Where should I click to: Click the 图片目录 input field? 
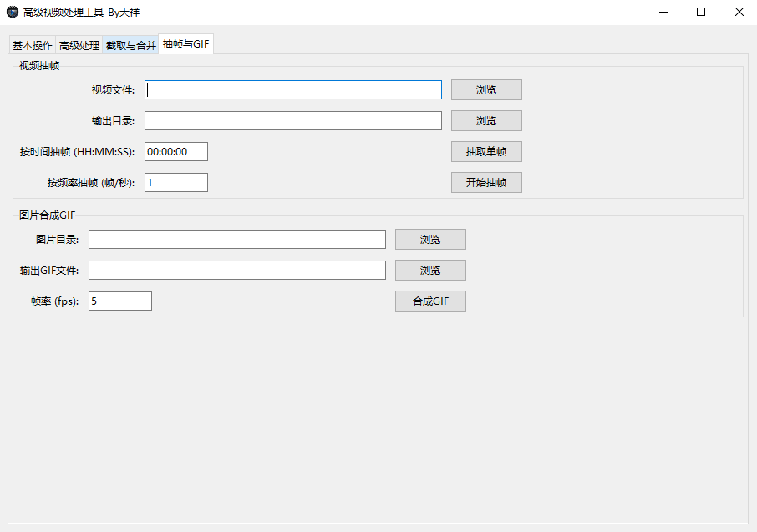(x=237, y=240)
